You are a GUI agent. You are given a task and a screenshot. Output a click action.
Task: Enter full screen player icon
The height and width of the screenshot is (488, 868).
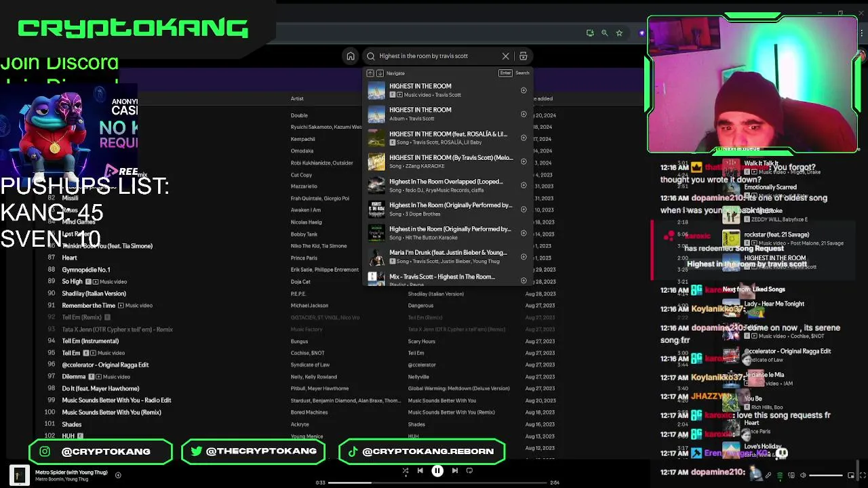(862, 475)
